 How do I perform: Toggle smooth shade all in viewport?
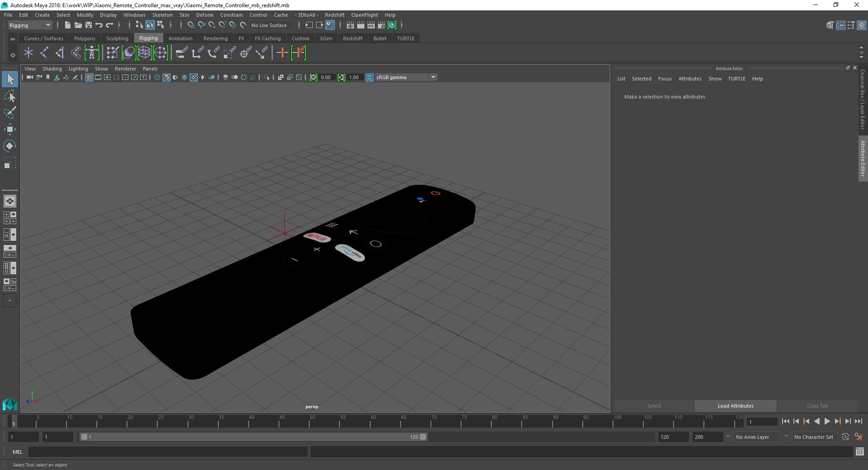pyautogui.click(x=166, y=78)
